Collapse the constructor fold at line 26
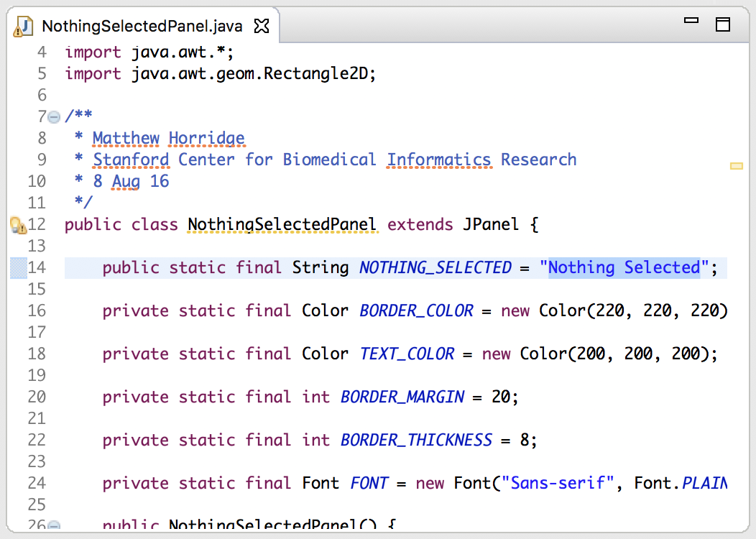756x539 pixels. (x=54, y=525)
